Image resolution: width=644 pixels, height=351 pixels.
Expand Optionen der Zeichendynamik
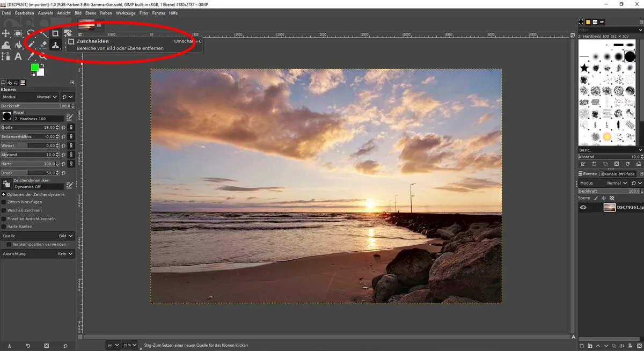[3, 194]
